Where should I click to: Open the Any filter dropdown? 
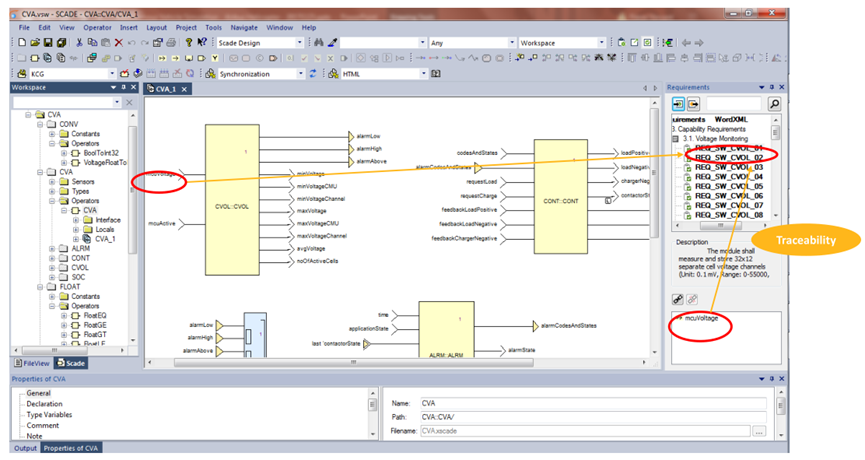click(x=511, y=42)
